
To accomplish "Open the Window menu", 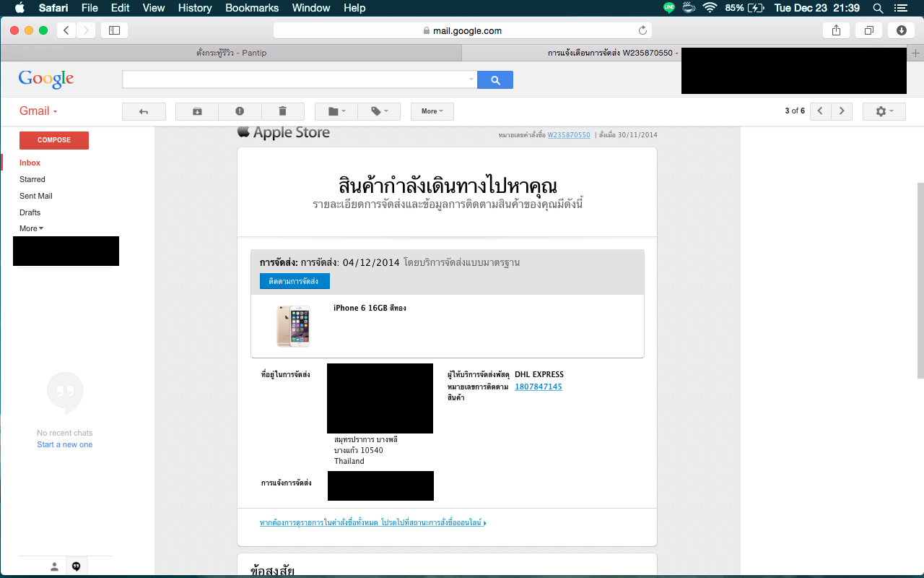I will (x=311, y=8).
